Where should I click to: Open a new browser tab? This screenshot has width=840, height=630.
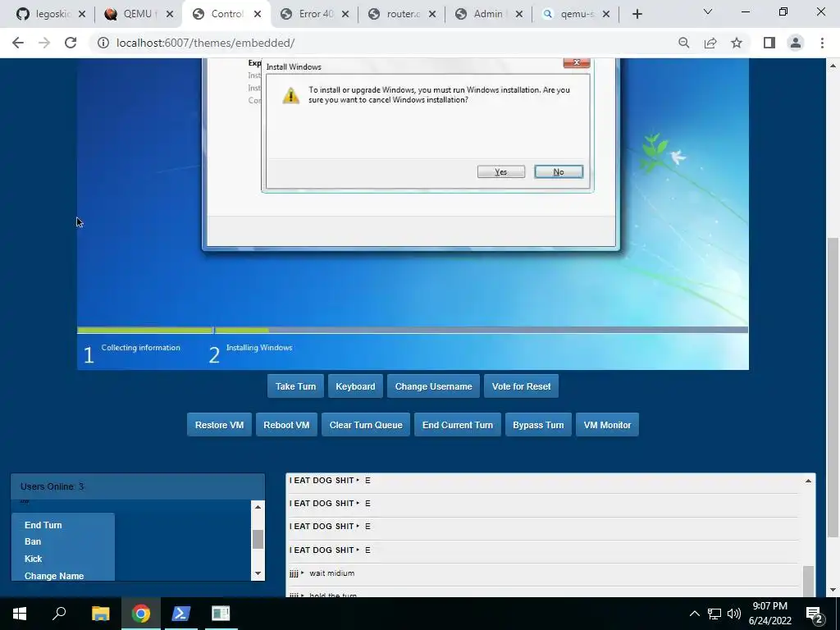(637, 15)
